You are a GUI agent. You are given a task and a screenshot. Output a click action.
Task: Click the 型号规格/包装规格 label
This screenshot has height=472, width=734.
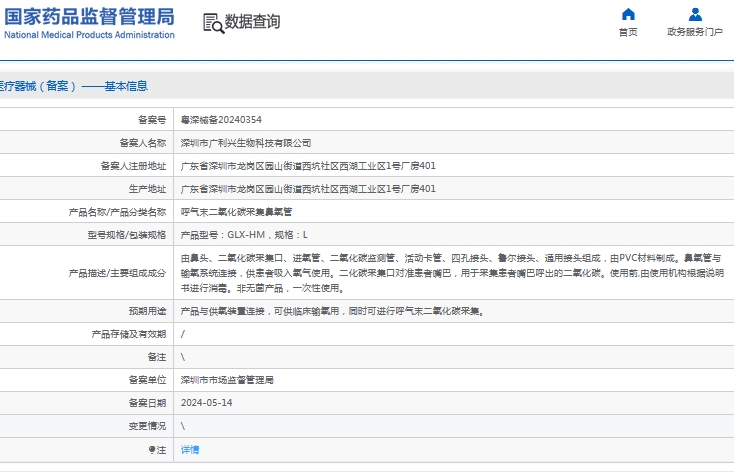click(x=127, y=235)
